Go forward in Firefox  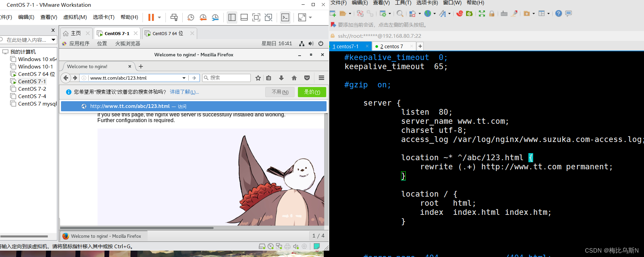coord(75,78)
